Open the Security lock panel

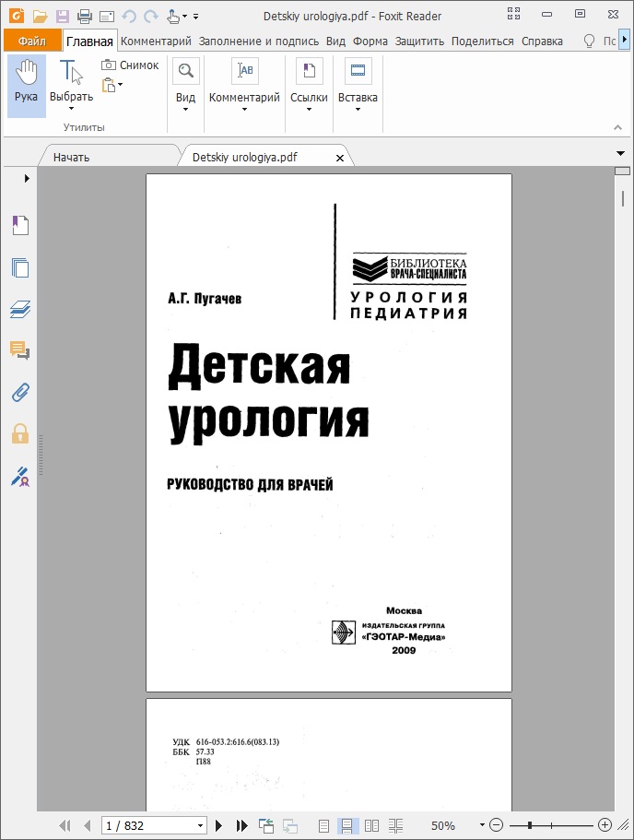[x=20, y=434]
